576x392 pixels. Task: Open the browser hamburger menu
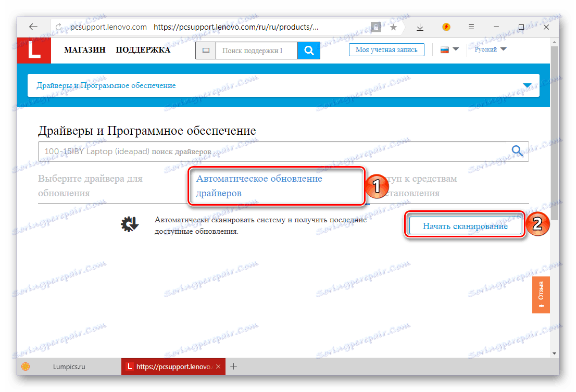click(x=471, y=27)
